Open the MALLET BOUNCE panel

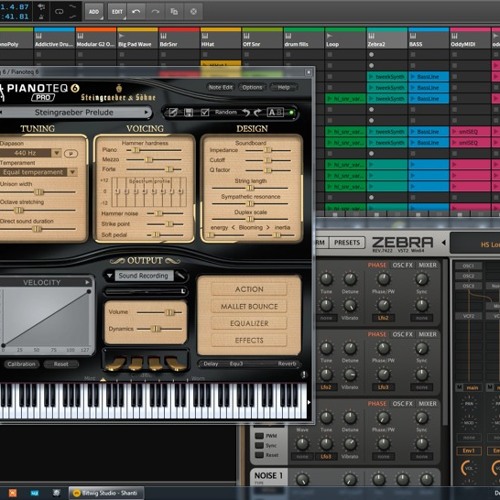(249, 306)
